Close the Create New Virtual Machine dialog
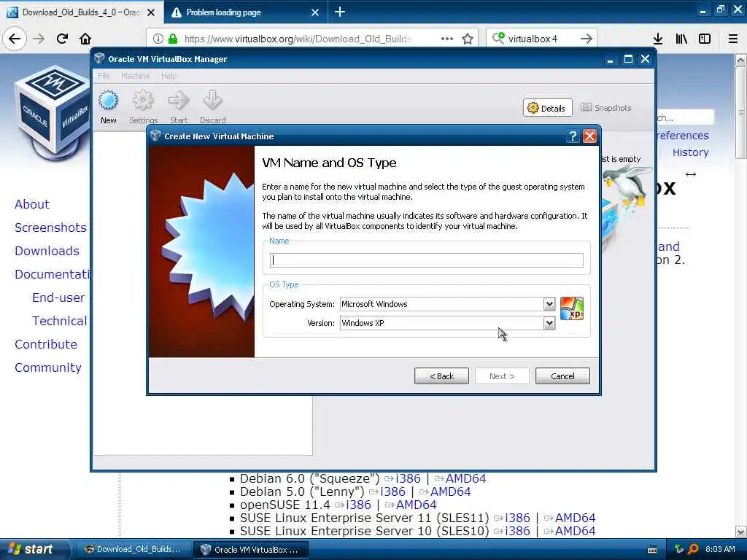747x560 pixels. point(589,136)
